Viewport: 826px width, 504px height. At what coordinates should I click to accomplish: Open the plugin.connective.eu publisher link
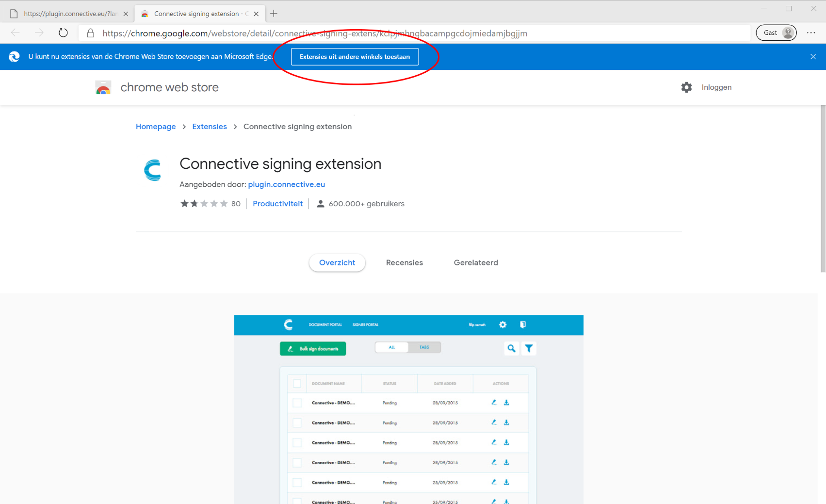click(x=286, y=184)
